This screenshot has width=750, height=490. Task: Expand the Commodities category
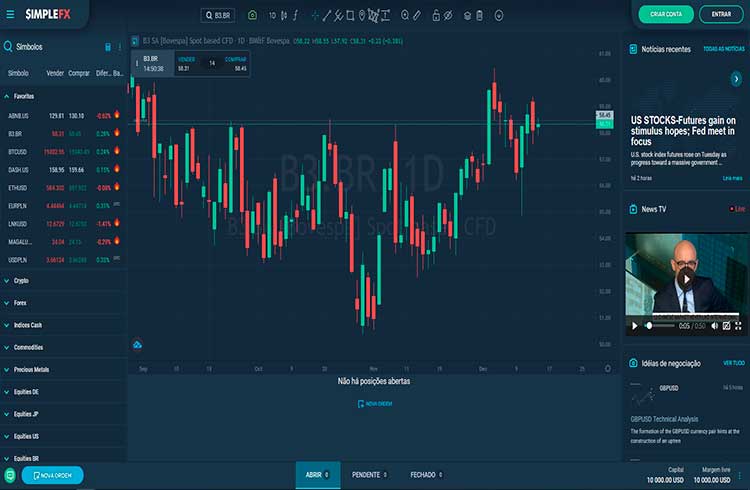click(7, 347)
